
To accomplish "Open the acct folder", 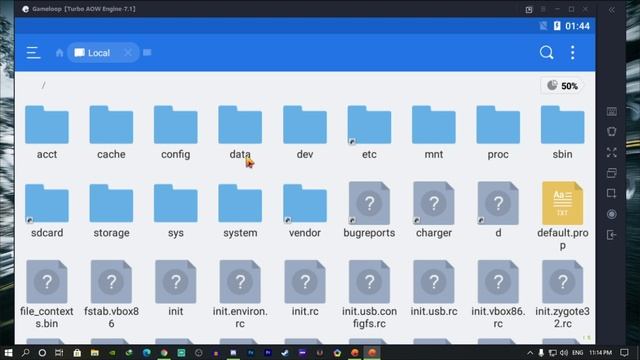I will [x=47, y=133].
